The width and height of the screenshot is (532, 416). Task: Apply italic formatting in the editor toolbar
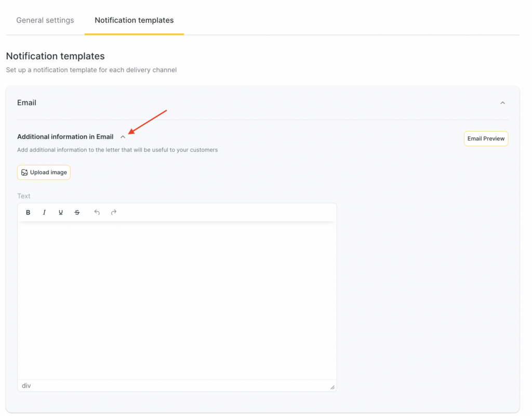tap(44, 212)
